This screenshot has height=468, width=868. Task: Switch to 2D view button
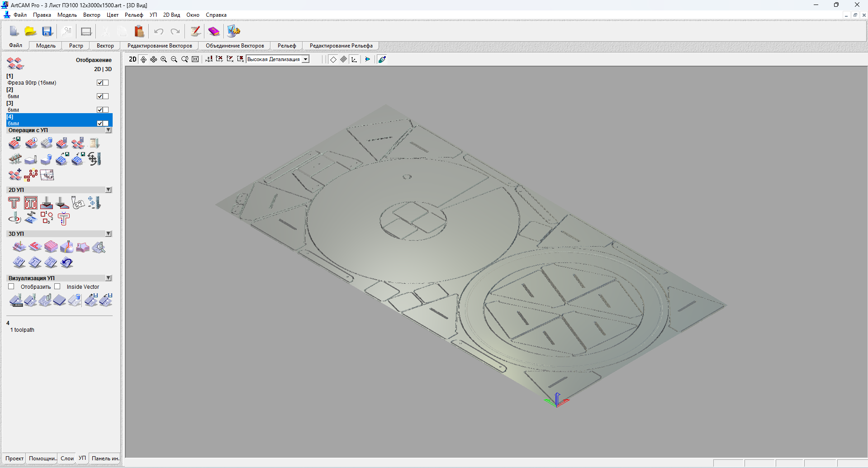[x=133, y=59]
